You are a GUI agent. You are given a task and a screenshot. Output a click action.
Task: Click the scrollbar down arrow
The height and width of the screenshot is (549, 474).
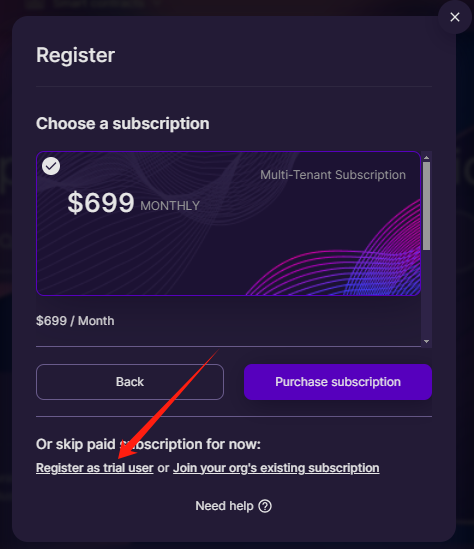pyautogui.click(x=426, y=341)
